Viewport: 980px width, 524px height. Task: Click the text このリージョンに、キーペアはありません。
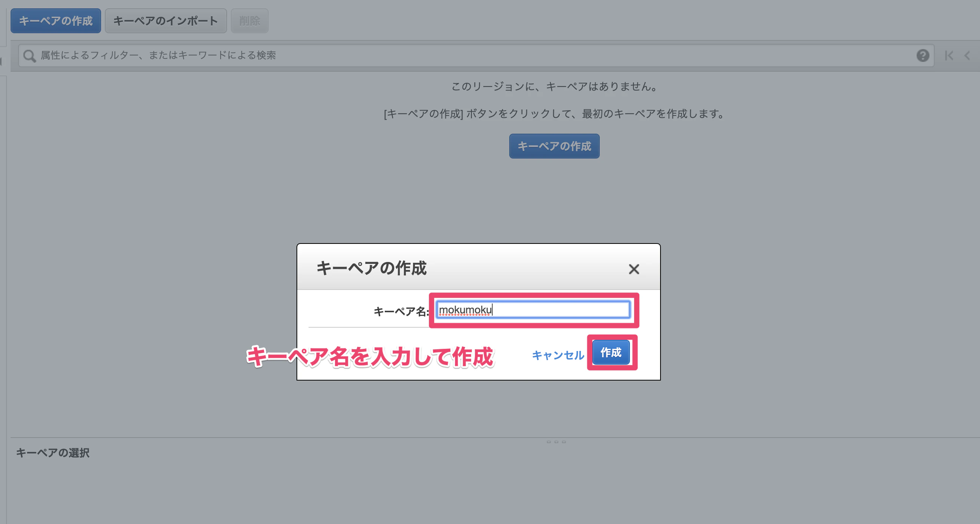pos(555,86)
